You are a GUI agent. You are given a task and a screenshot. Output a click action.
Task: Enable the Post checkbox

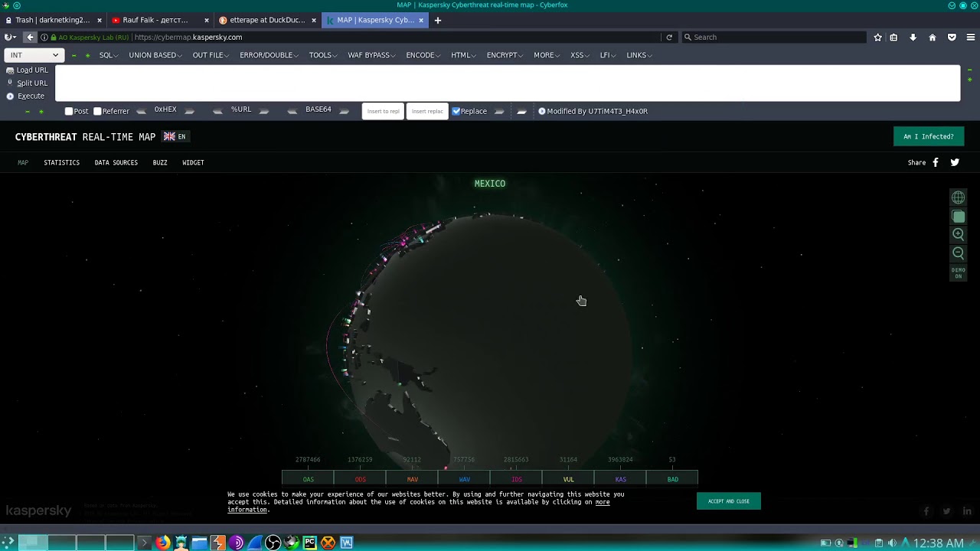69,111
